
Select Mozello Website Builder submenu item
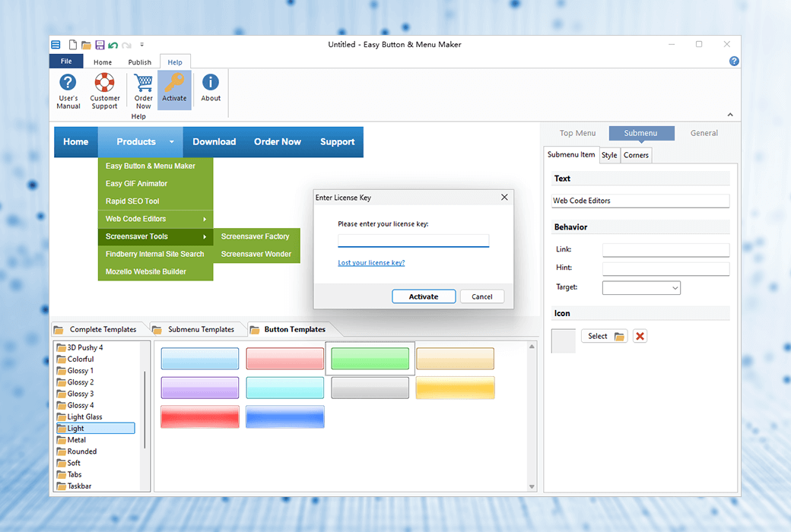pyautogui.click(x=155, y=272)
